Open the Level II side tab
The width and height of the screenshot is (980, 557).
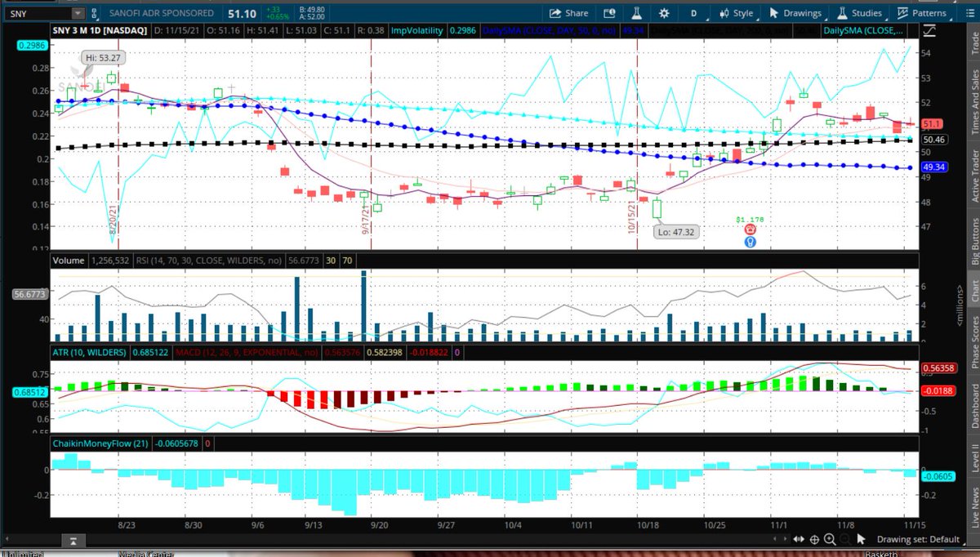[973, 457]
